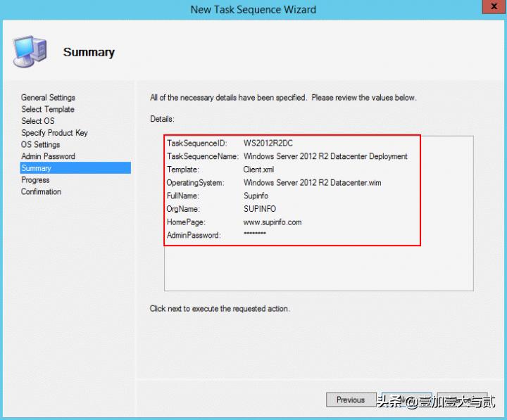Click the HomePage label
Screen dimensions: 507x420
(x=186, y=222)
